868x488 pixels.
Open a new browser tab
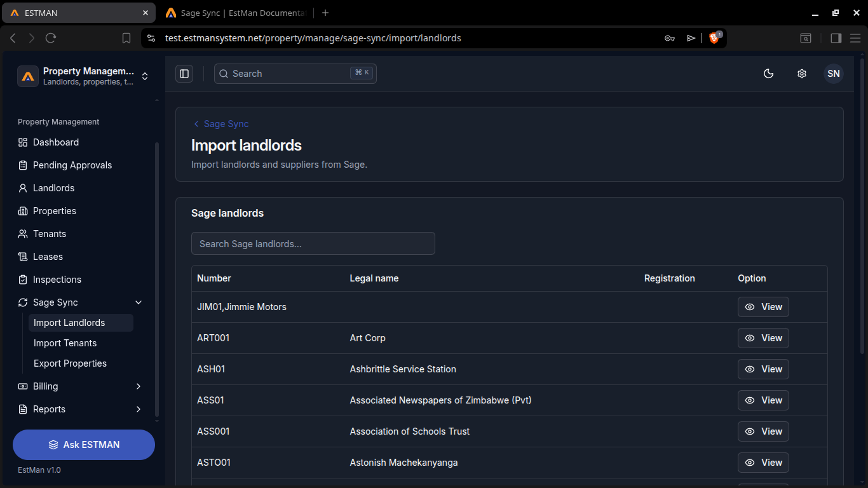325,13
